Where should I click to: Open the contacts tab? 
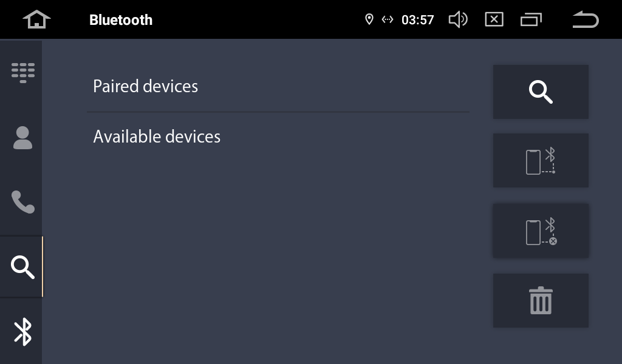[23, 138]
